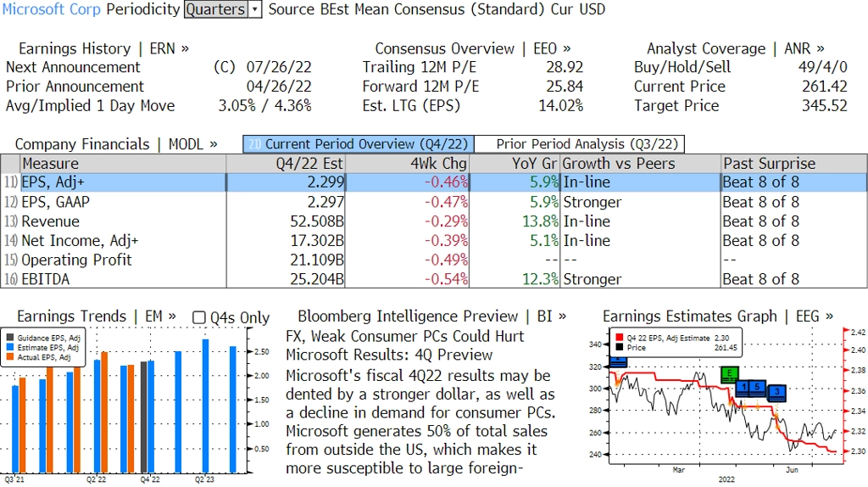Click the blue event marker numbered 1
The image size is (868, 487).
tap(744, 388)
